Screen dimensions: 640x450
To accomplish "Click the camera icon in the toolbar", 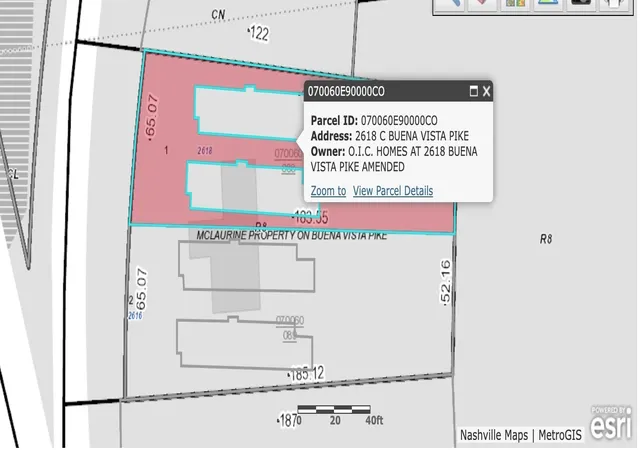I will pos(580,5).
